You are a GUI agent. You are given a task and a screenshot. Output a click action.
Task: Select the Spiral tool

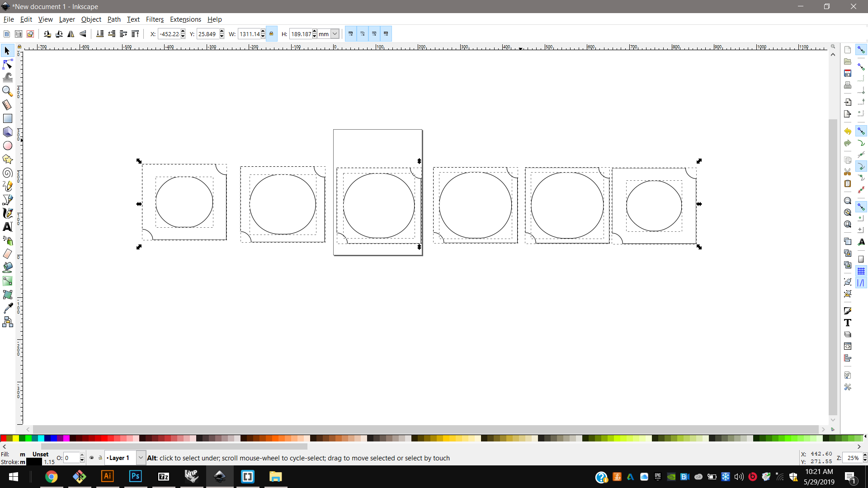pyautogui.click(x=7, y=173)
